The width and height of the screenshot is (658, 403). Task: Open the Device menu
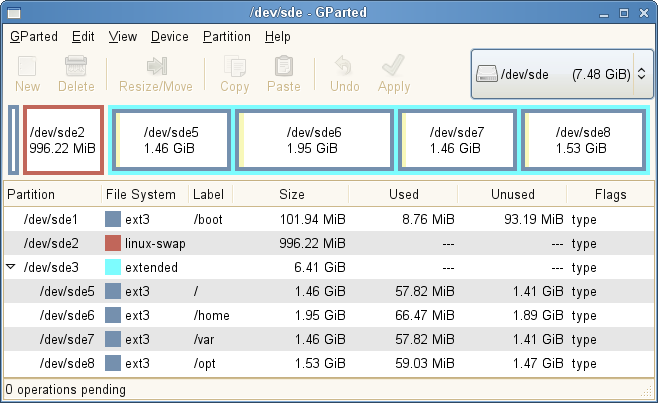point(170,37)
